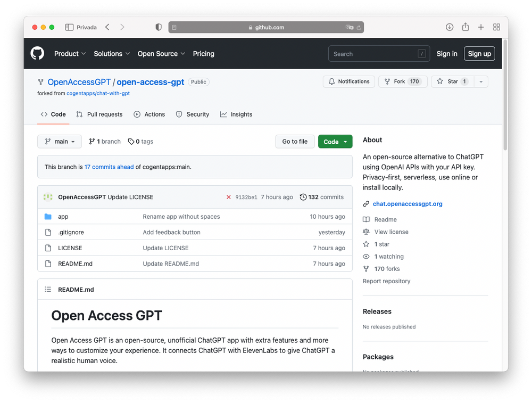532x403 pixels.
Task: Click the Sign up button
Action: click(x=479, y=53)
